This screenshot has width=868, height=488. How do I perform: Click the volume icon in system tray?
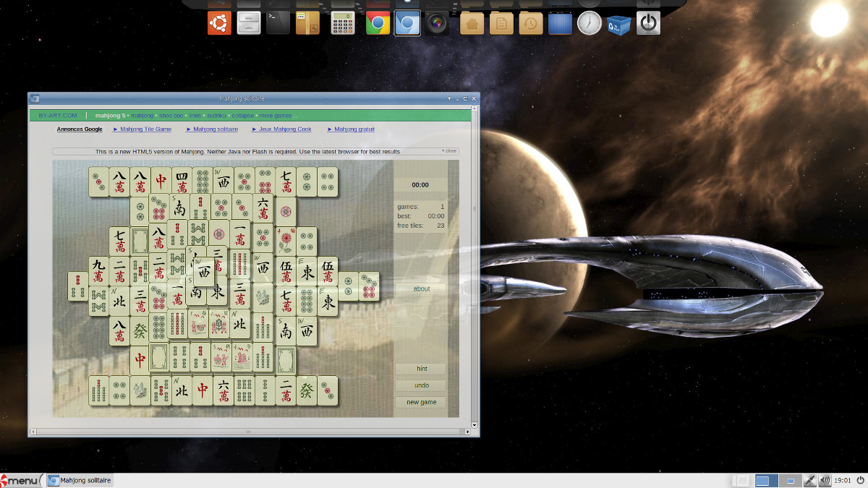coord(827,480)
